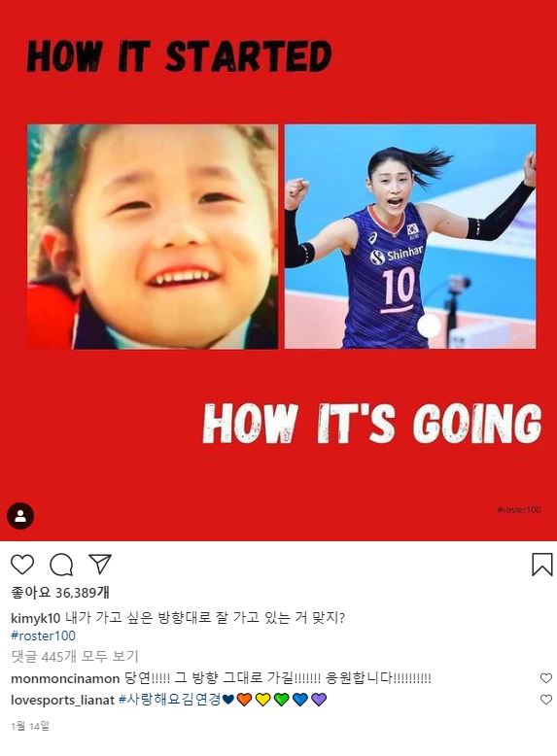Image resolution: width=557 pixels, height=756 pixels.
Task: Save post with bookmark icon
Action: (x=542, y=565)
